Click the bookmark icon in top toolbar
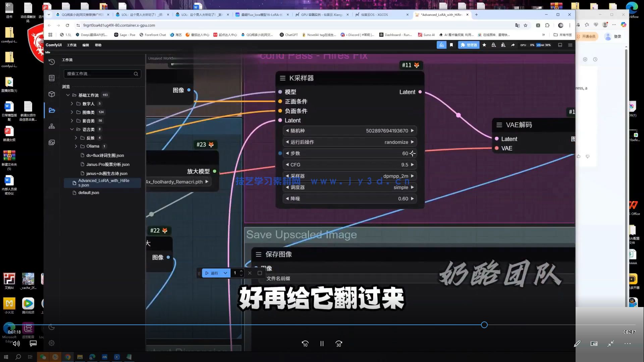Screen dimensions: 644x362 pos(451,45)
